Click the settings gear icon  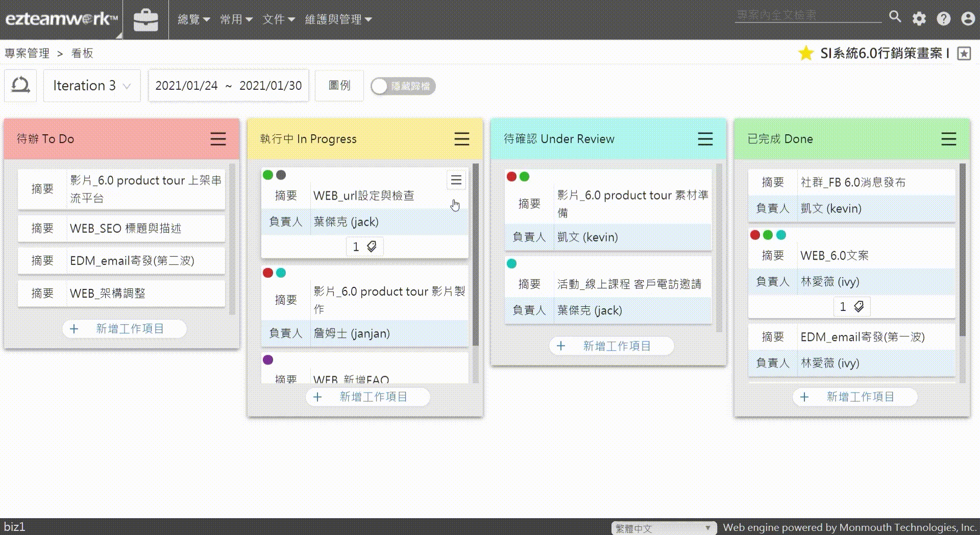point(919,19)
